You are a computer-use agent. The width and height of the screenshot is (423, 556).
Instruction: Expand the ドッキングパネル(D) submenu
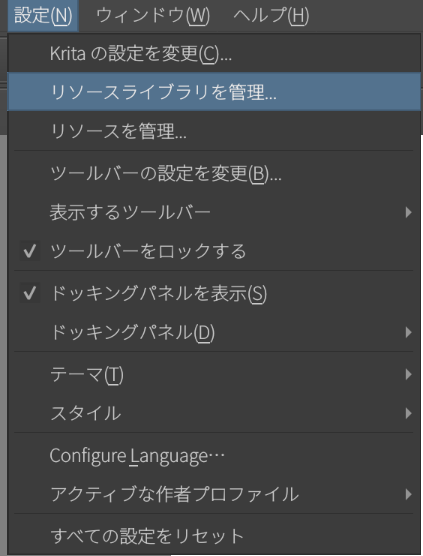(214, 332)
